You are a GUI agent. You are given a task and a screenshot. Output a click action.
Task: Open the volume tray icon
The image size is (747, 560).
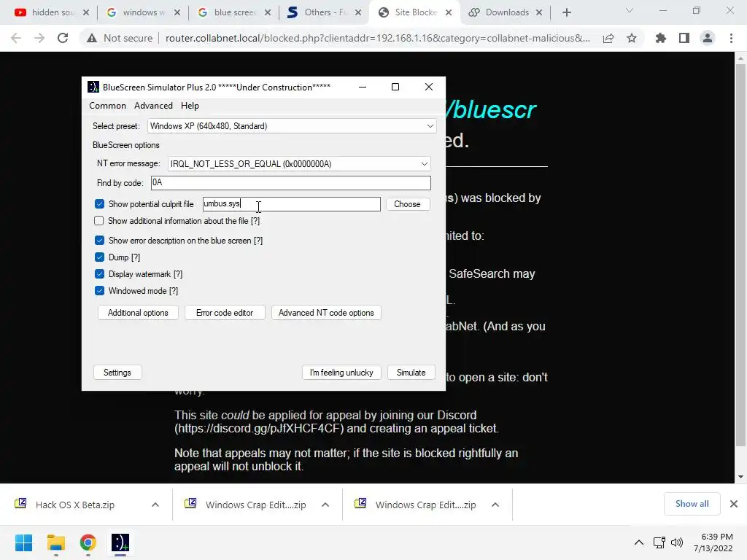(x=676, y=542)
